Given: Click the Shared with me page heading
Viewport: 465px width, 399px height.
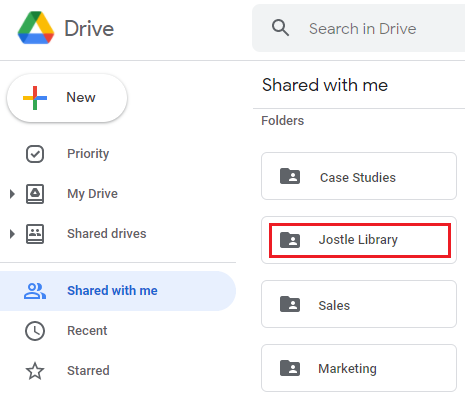Looking at the screenshot, I should (x=325, y=85).
